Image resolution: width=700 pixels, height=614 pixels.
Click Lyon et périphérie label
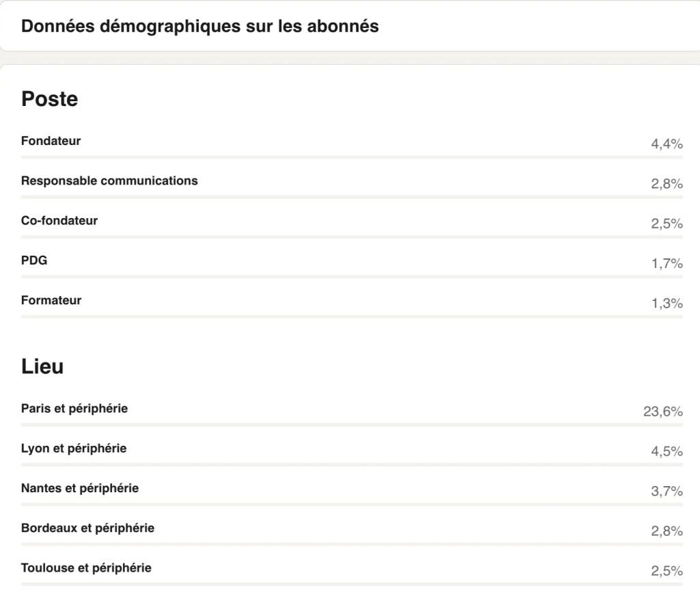click(x=74, y=449)
